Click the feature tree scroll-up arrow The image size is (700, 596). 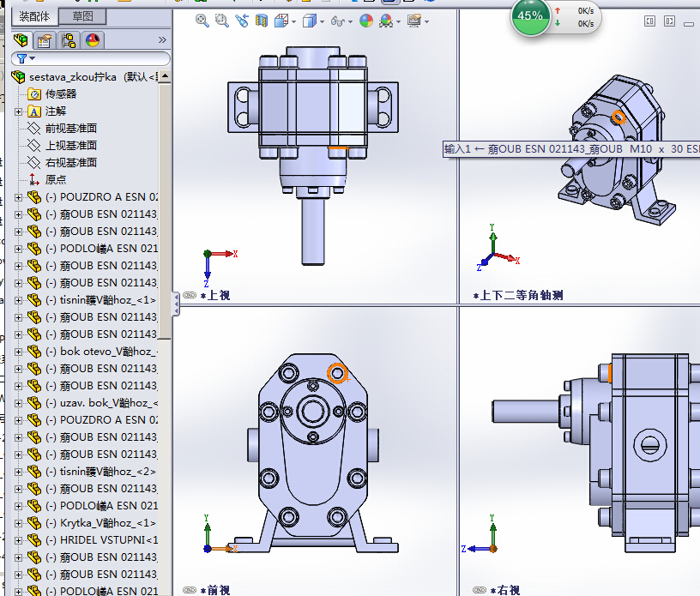[165, 76]
